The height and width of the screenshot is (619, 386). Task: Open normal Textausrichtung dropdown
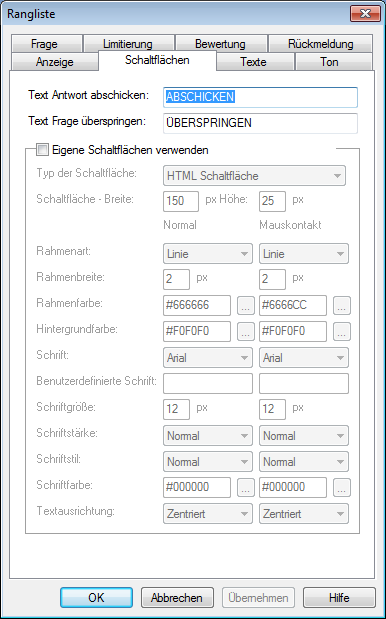pos(208,514)
